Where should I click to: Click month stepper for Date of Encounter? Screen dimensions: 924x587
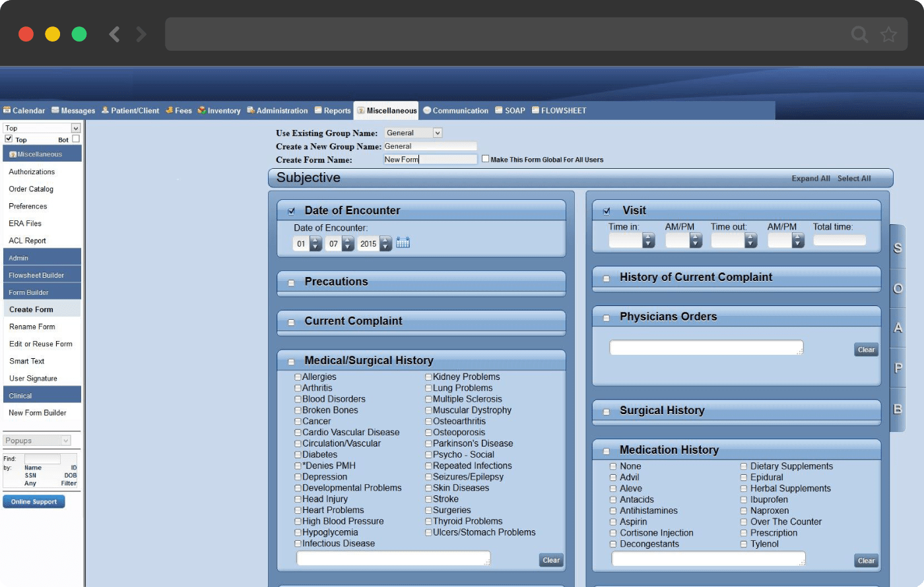(x=315, y=243)
